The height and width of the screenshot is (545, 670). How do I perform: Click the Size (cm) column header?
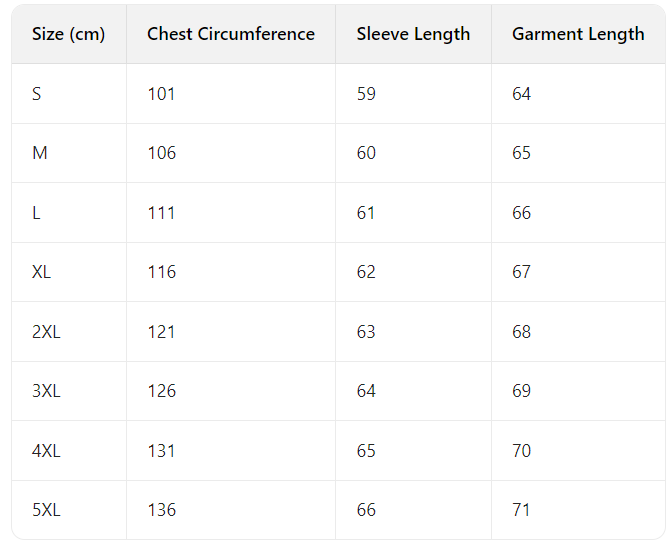68,34
